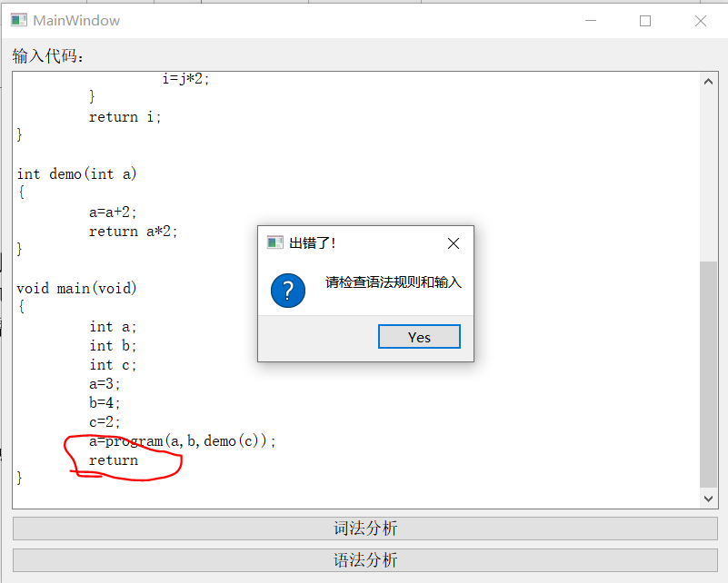Close the 出错了! dialog

pyautogui.click(x=454, y=243)
